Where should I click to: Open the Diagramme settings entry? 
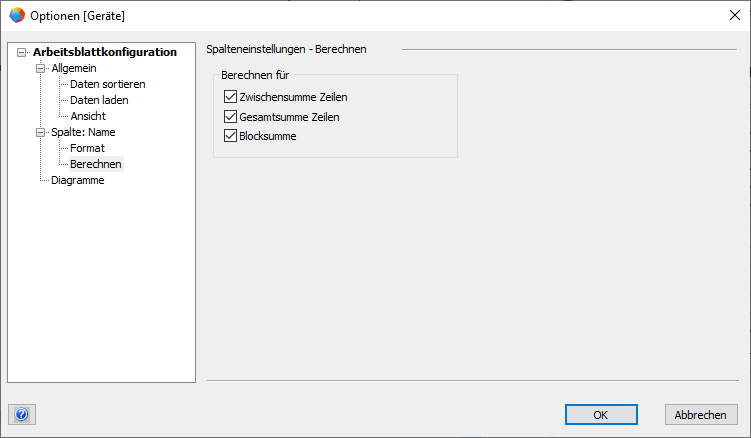tap(77, 180)
